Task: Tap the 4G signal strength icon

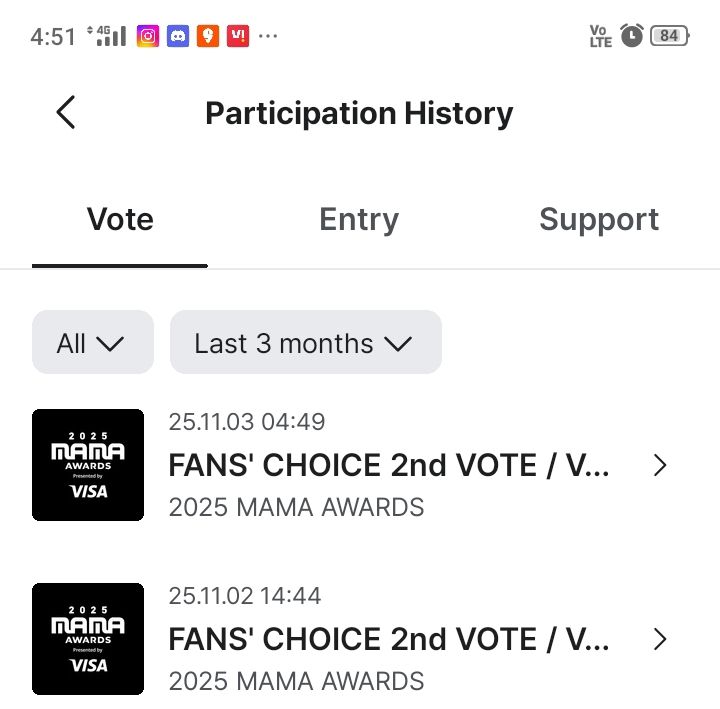Action: pyautogui.click(x=108, y=36)
